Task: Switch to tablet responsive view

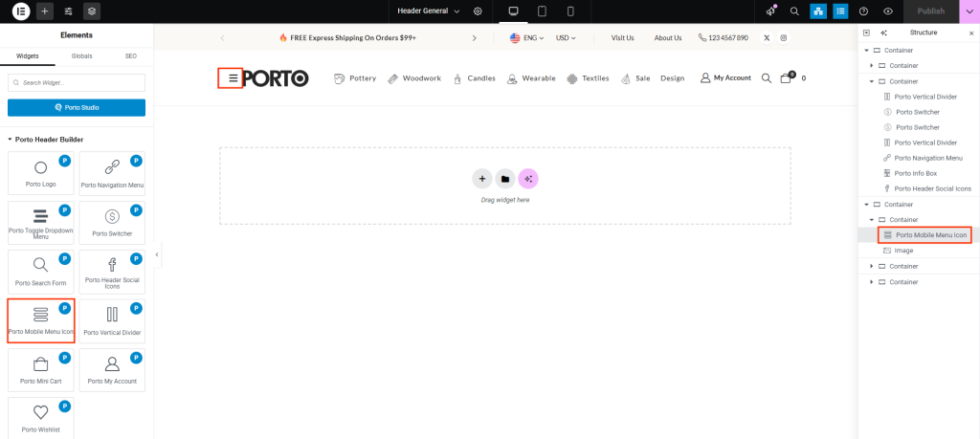Action: [542, 11]
